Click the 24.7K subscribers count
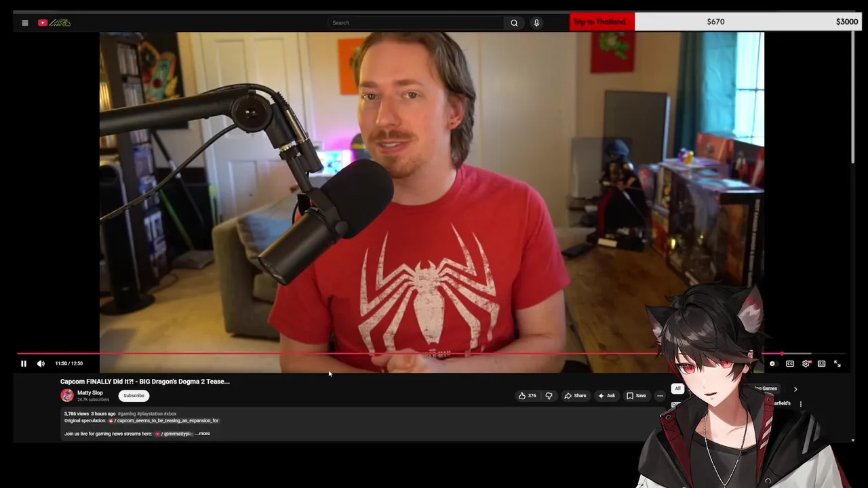 pos(94,400)
